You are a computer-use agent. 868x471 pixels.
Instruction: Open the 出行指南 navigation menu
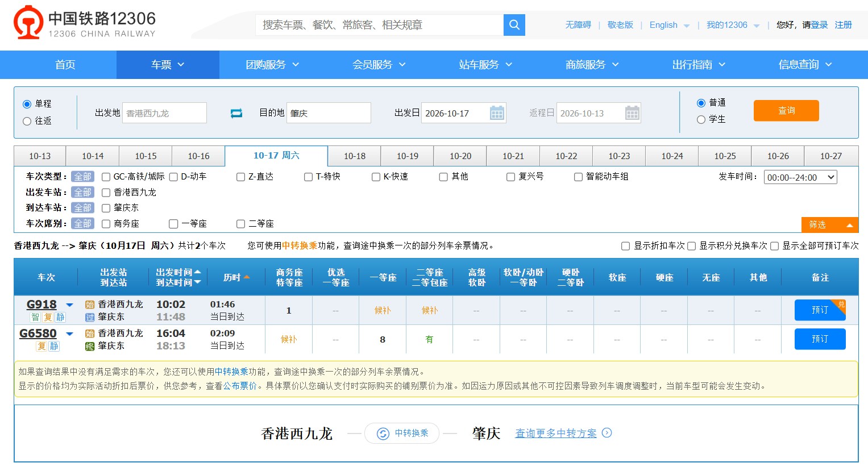tap(699, 65)
